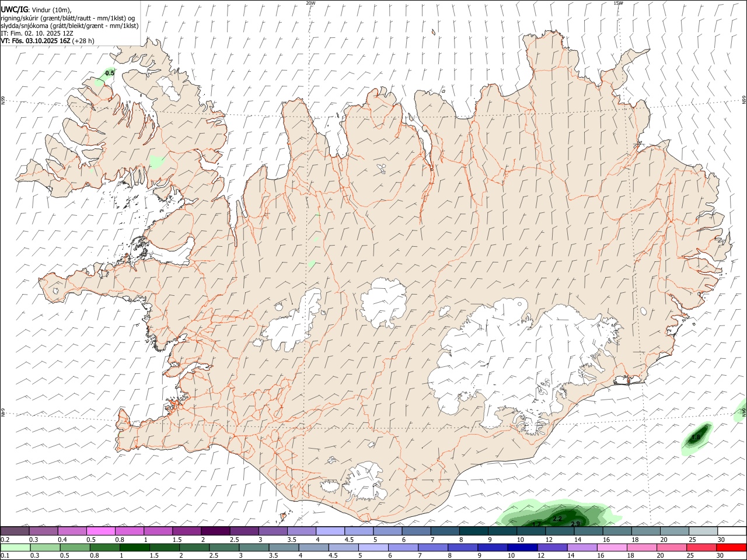Pick the light periwinkle 4 swatch in the top scale
The image size is (747, 560).
[330, 531]
